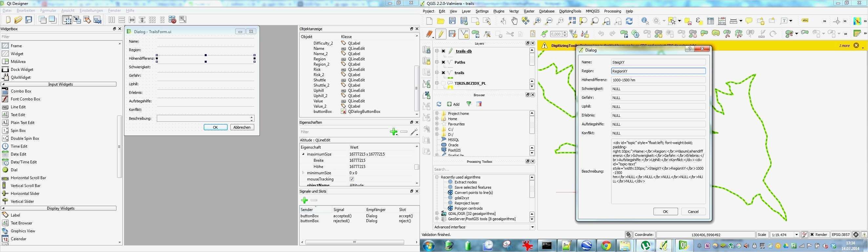Click the Zoom In magnifier tool
Image resolution: width=868 pixels, height=252 pixels.
(x=537, y=21)
